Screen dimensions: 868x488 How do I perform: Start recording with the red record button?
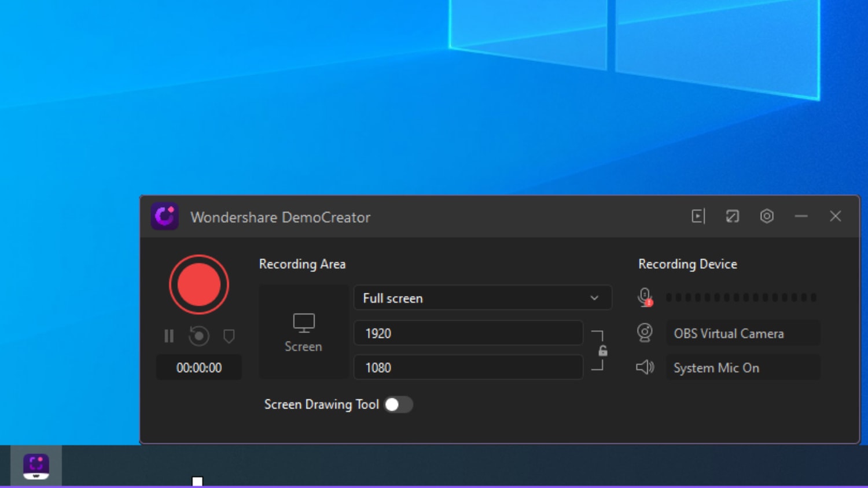(x=198, y=284)
